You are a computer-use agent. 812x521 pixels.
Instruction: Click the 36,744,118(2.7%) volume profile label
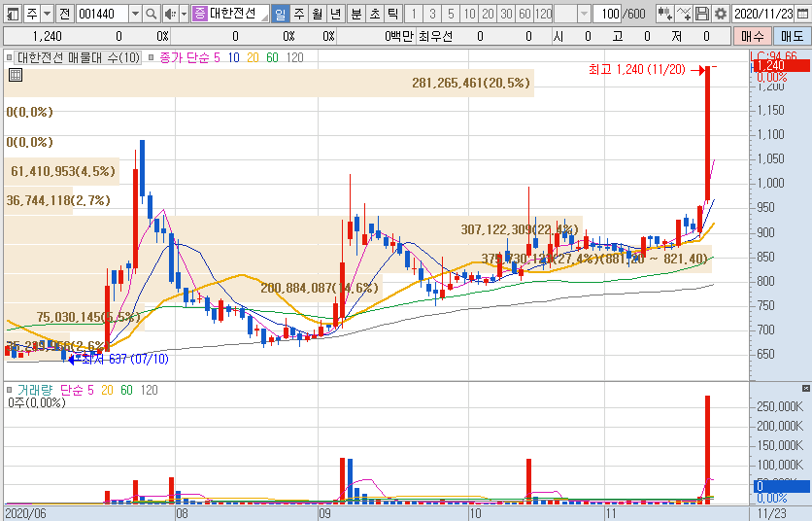pyautogui.click(x=58, y=200)
